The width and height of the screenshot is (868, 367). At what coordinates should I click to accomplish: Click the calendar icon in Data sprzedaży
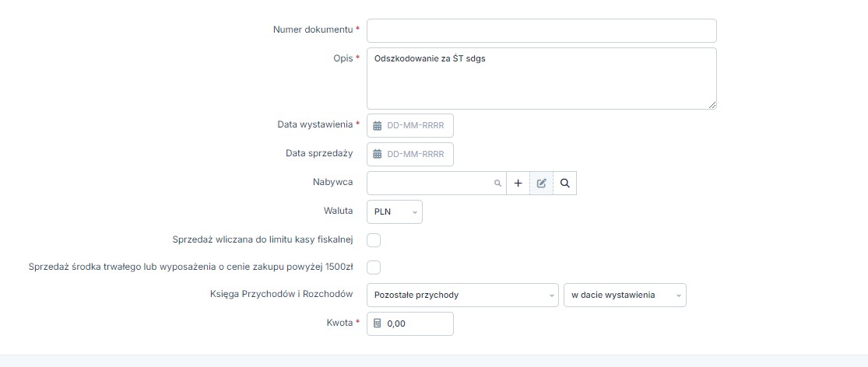coord(378,154)
